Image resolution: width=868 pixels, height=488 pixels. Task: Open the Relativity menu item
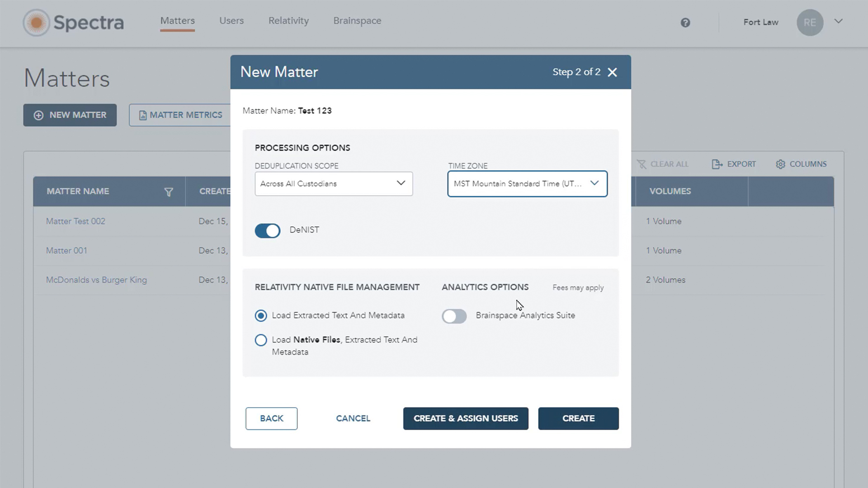coord(288,21)
